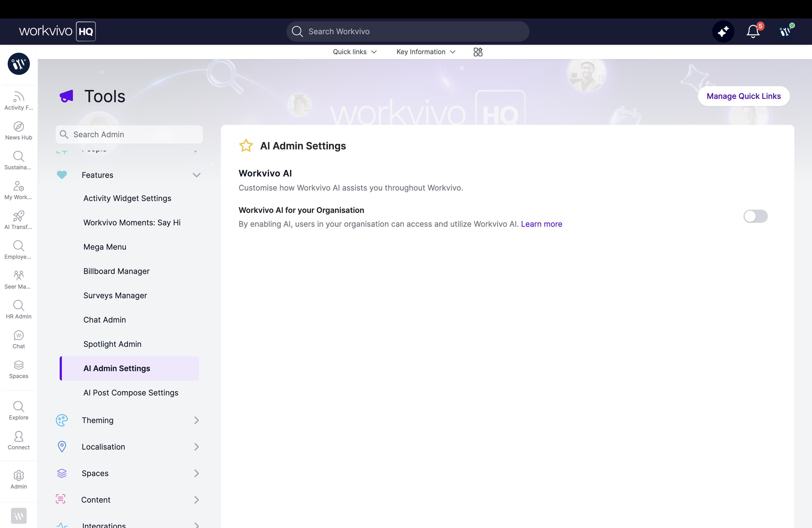Screen dimensions: 812x528
Task: Click the organisation logo in sidebar
Action: click(19, 64)
